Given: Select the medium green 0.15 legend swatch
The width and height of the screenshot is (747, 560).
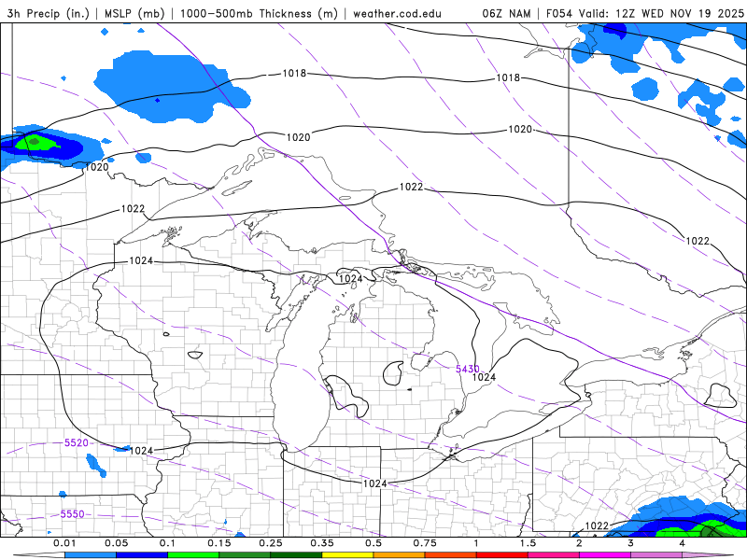Looking at the screenshot, I should point(245,555).
